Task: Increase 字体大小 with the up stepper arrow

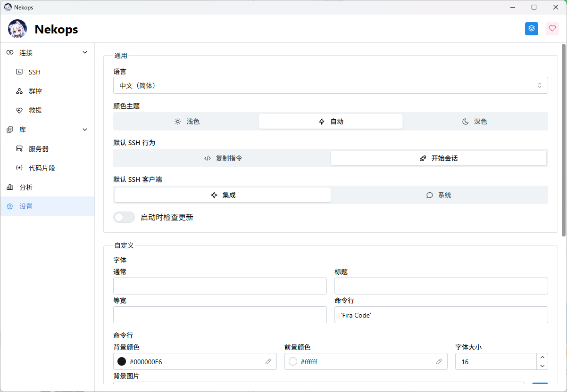Action: click(542, 358)
